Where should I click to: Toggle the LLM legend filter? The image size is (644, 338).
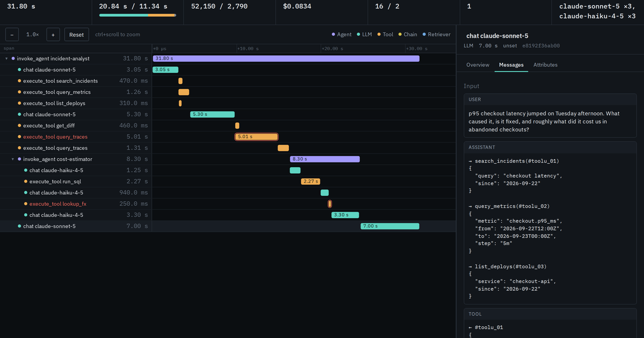[x=364, y=34]
